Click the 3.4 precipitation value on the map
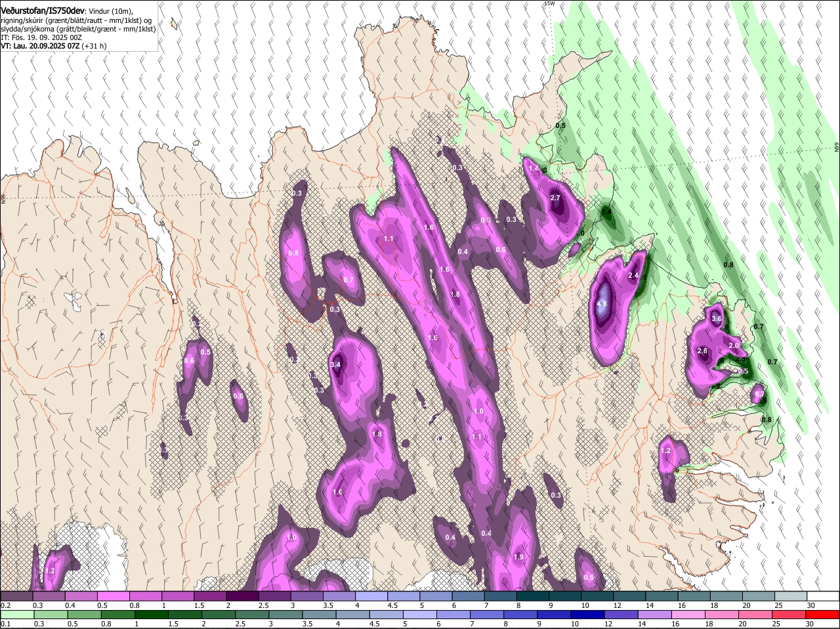 (335, 364)
